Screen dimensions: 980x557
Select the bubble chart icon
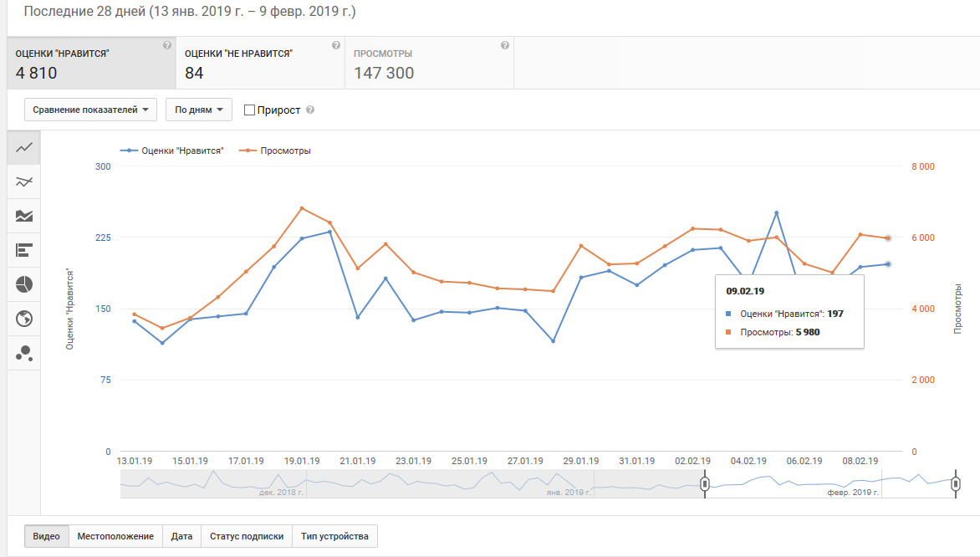click(x=24, y=353)
